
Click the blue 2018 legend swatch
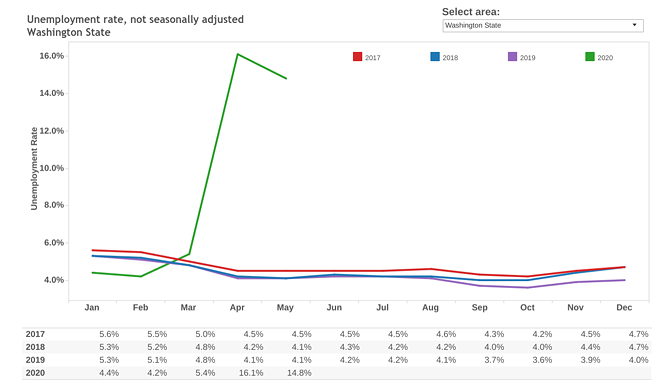point(435,57)
